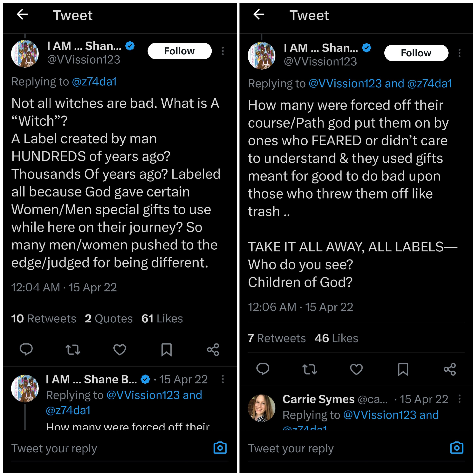Like the right tweet with heart icon
Screen dimensions: 476x476
(356, 369)
